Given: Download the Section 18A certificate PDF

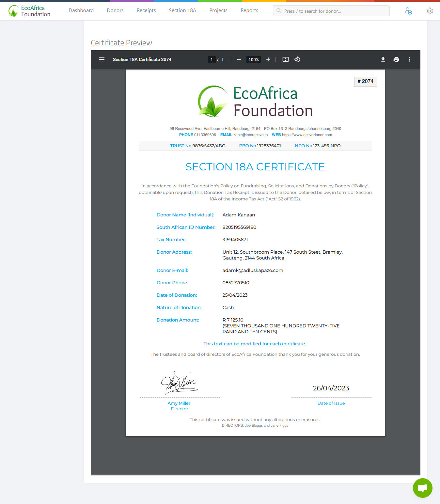Looking at the screenshot, I should click(383, 59).
